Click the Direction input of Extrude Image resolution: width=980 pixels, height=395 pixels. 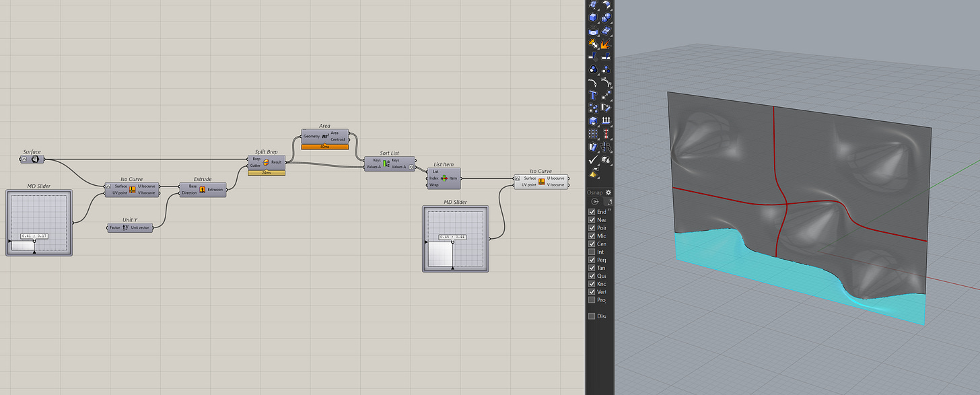coord(189,192)
